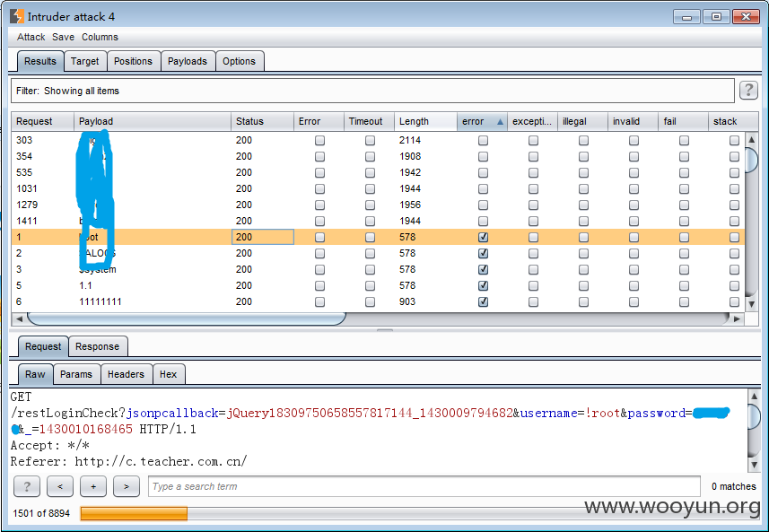Toggle illegal checkbox for request 1031

[x=583, y=188]
